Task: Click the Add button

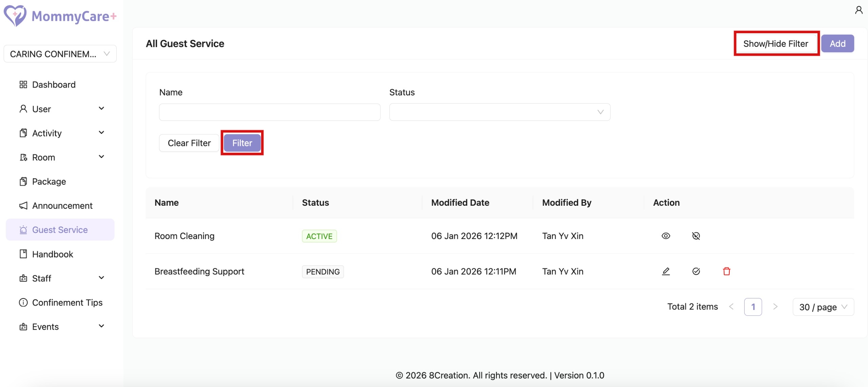Action: 837,43
